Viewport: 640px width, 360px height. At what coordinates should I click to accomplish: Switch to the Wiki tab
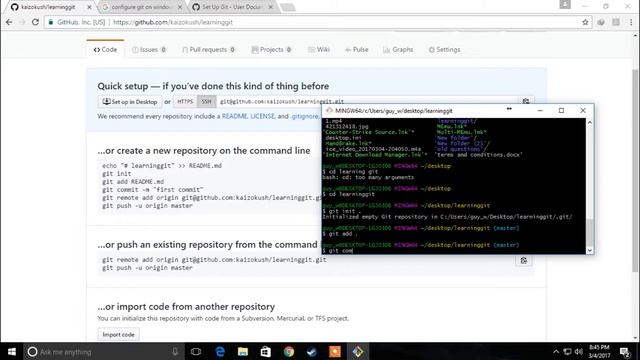(319, 49)
